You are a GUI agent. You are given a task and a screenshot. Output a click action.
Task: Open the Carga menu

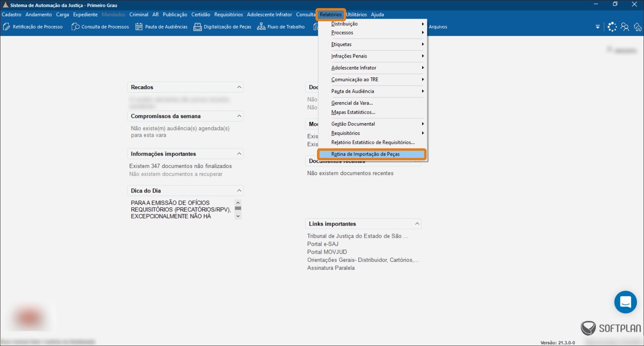(x=62, y=14)
